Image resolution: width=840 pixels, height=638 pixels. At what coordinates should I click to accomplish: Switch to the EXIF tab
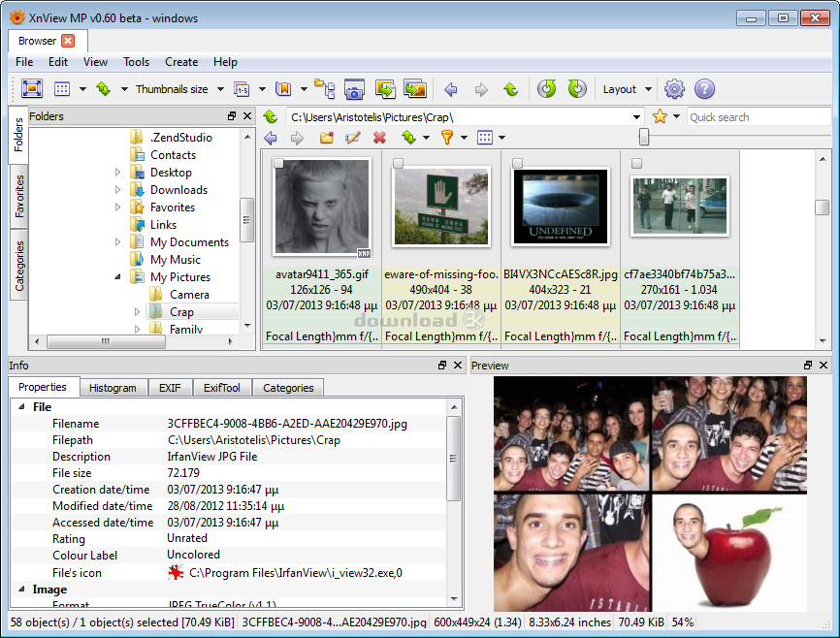click(169, 388)
